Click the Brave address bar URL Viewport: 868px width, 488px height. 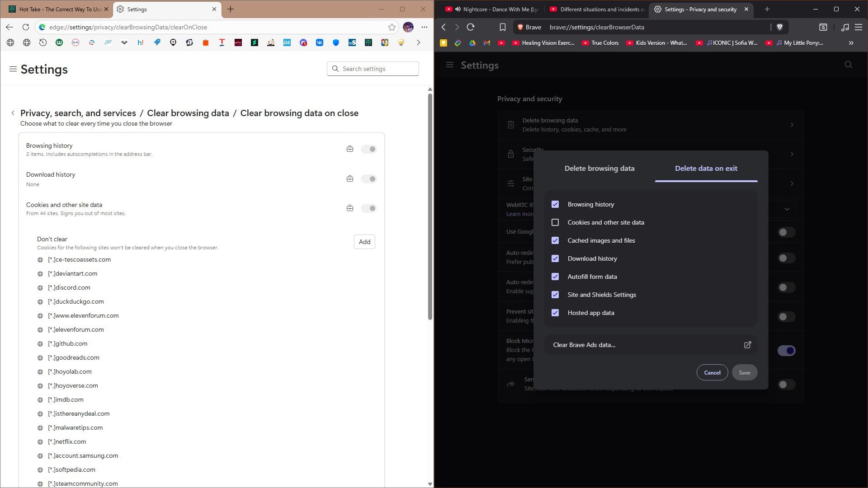click(x=597, y=27)
